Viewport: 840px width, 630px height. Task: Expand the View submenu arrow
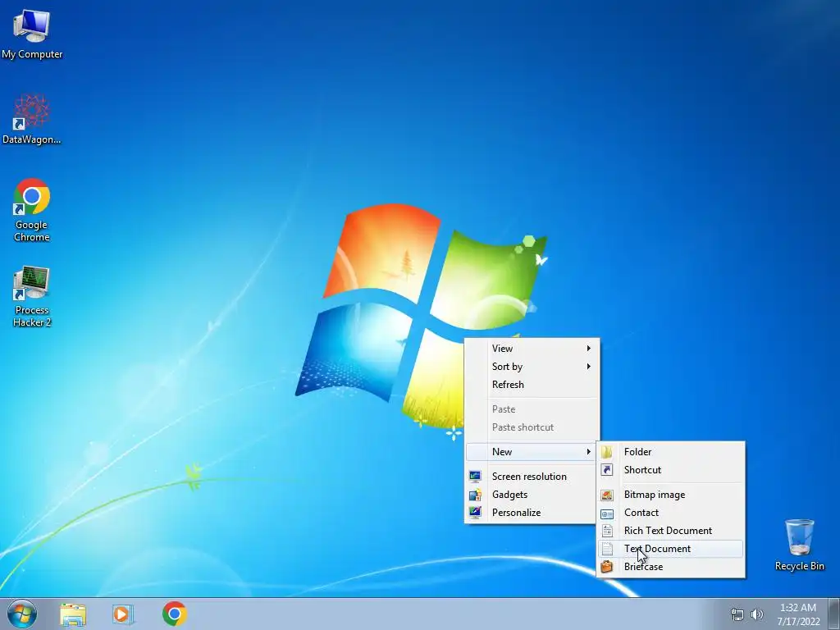click(589, 348)
